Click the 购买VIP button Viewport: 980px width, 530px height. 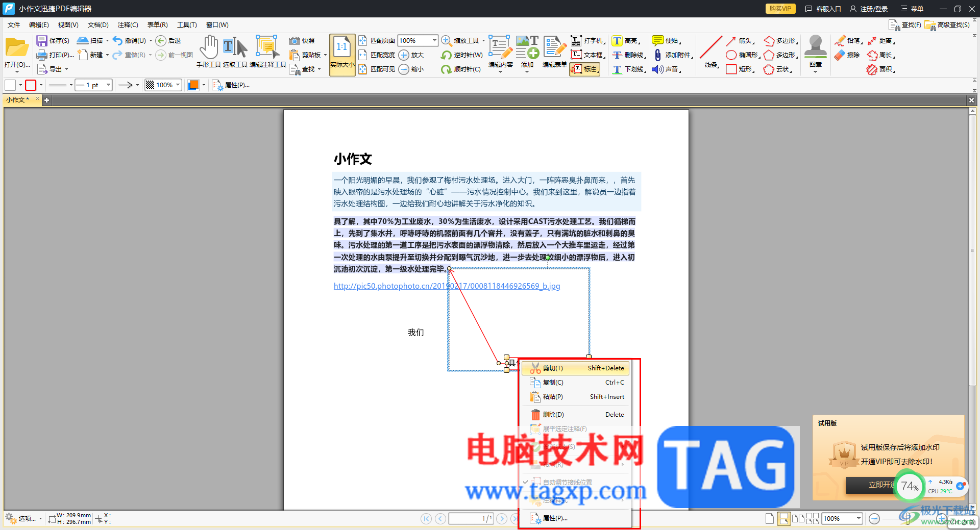click(780, 9)
